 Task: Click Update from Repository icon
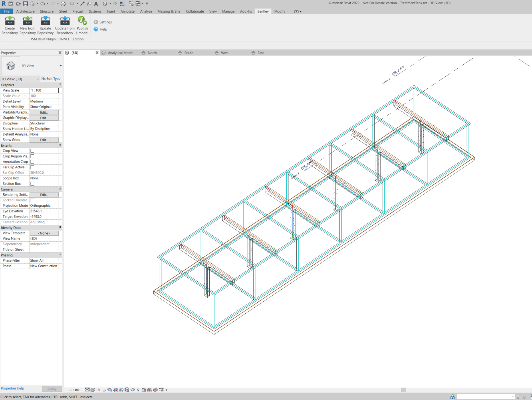pos(65,21)
